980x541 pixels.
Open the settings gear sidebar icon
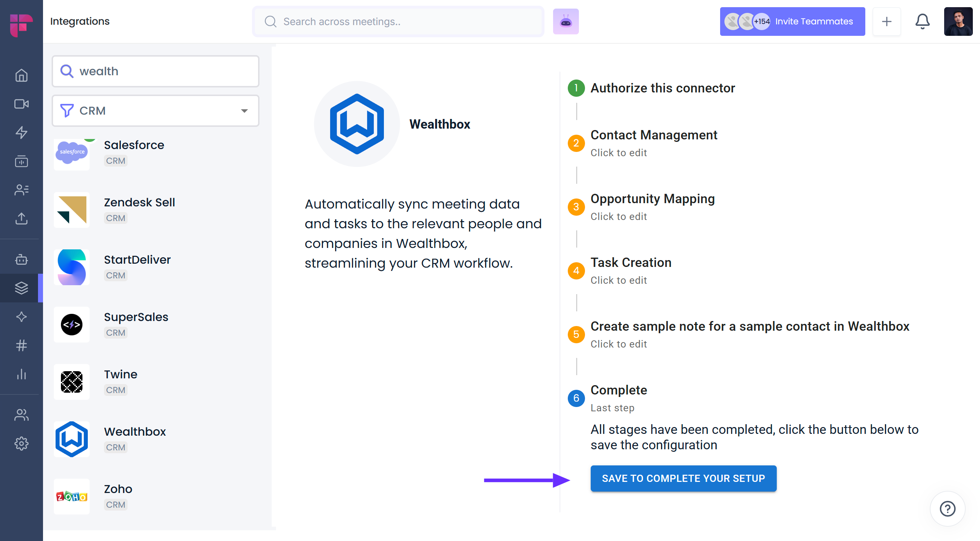(x=21, y=443)
